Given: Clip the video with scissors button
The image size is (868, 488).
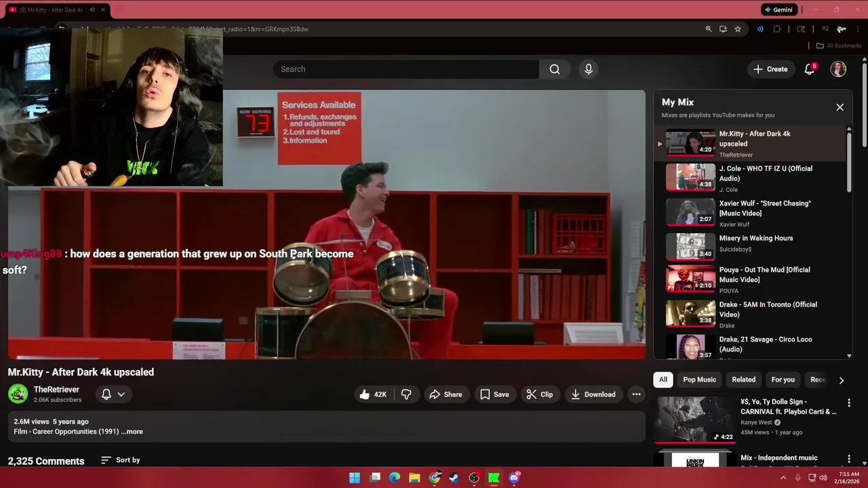Looking at the screenshot, I should click(540, 394).
